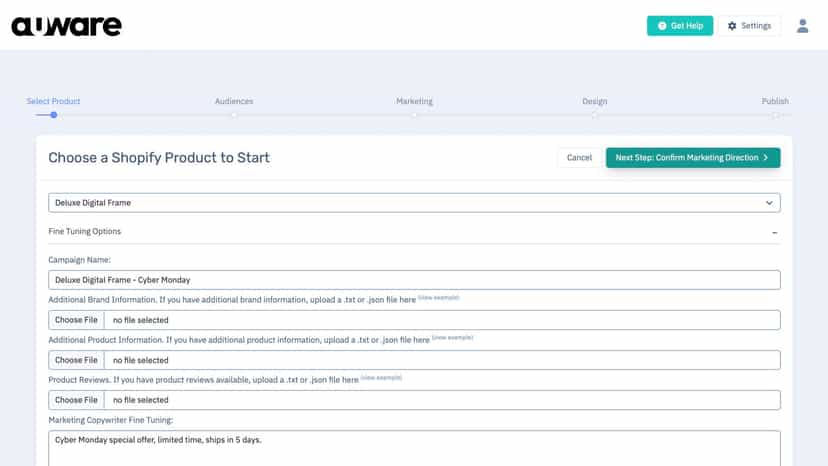Click the Choose a Shopify Product to Start heading
This screenshot has height=466, width=828.
click(x=159, y=157)
